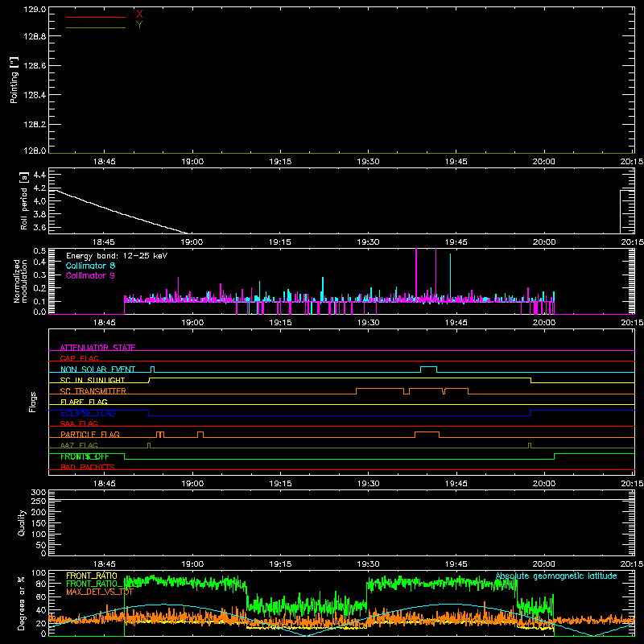
Task: Select the FRONTS_OFF flag label
Action: [85, 456]
